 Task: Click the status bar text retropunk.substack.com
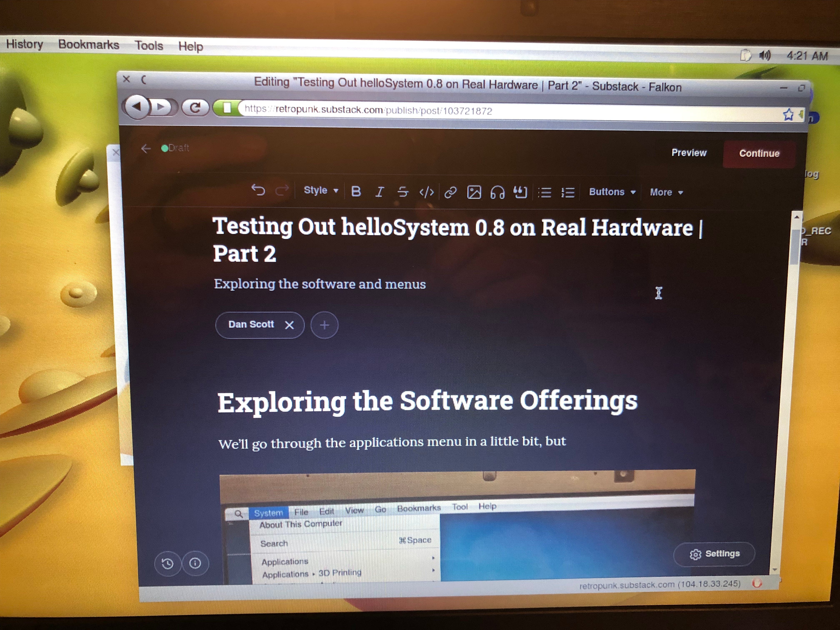point(660,585)
